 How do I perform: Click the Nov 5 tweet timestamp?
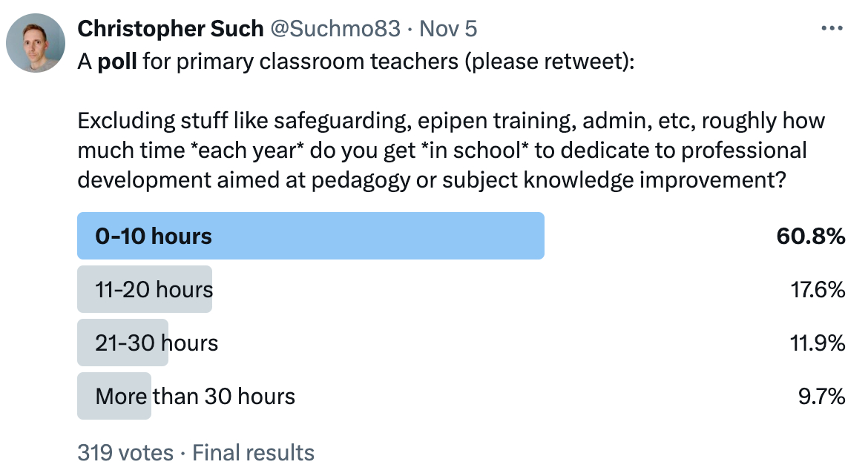pos(449,29)
